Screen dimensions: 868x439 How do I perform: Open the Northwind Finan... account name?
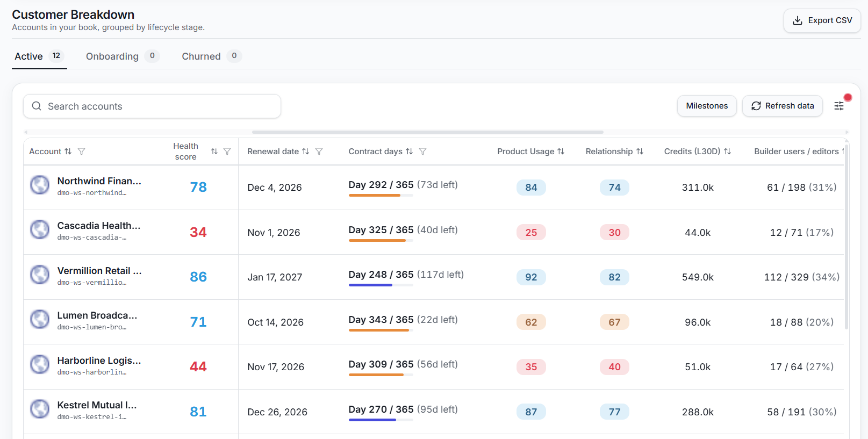(x=99, y=181)
